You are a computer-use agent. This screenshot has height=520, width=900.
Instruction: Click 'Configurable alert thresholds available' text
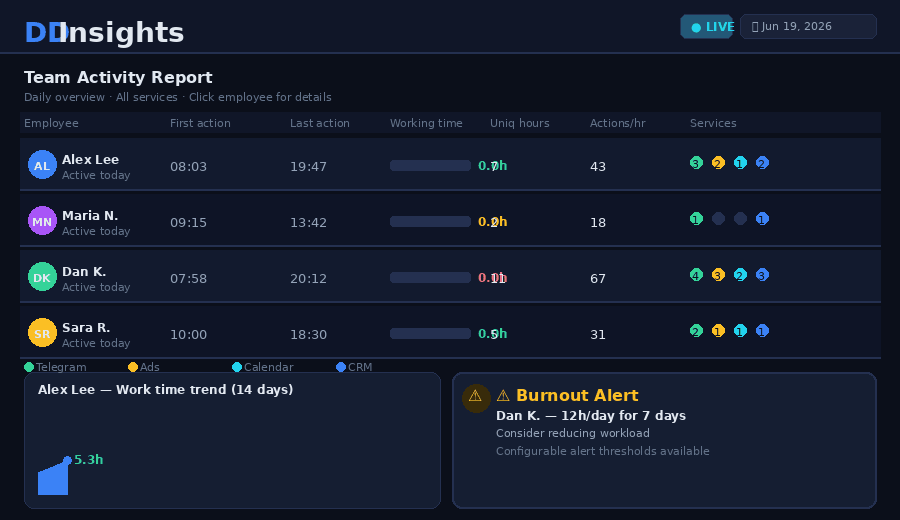603,451
